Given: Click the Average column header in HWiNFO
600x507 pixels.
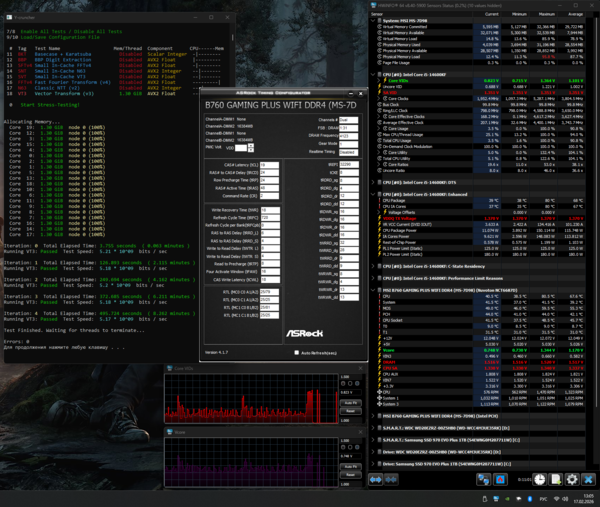Looking at the screenshot, I should tap(571, 14).
